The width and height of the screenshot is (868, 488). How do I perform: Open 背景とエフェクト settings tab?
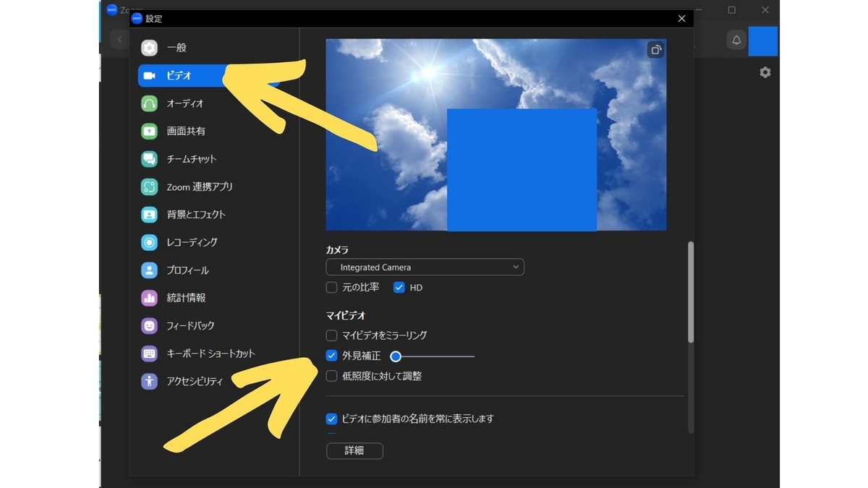point(209,215)
